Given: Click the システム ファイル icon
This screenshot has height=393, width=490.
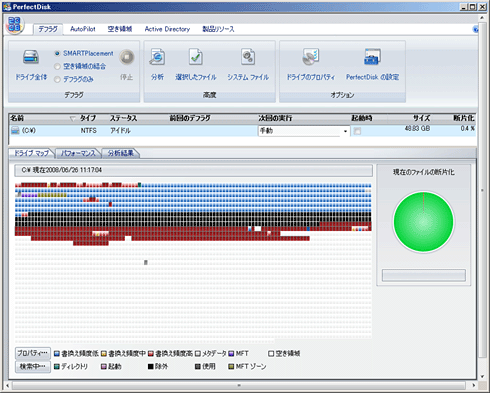Looking at the screenshot, I should [x=248, y=57].
